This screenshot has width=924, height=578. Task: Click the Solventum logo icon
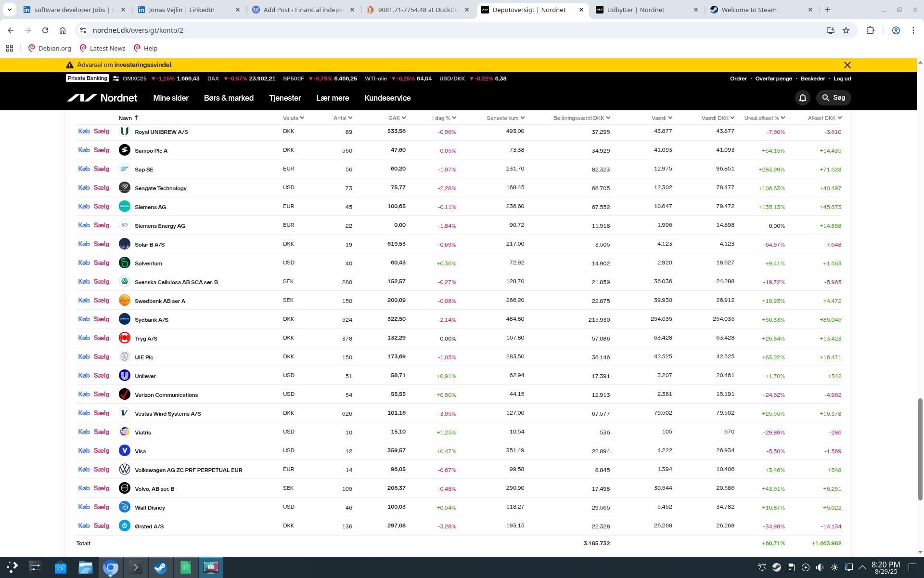pos(125,263)
